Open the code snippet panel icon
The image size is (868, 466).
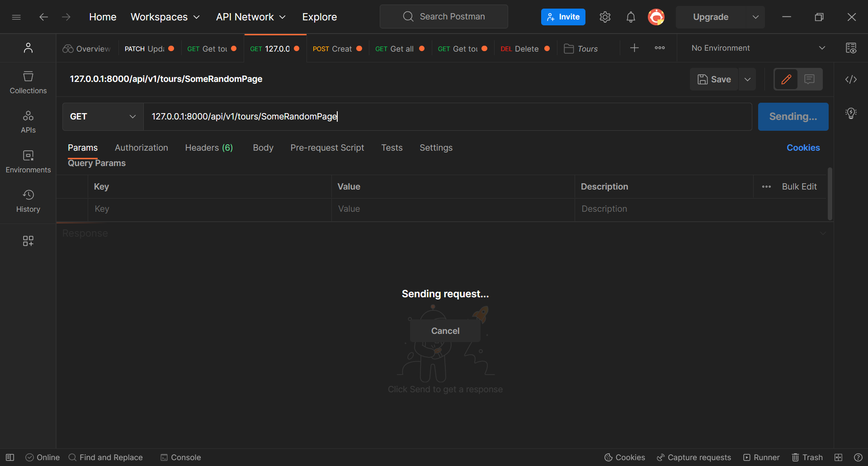tap(851, 79)
